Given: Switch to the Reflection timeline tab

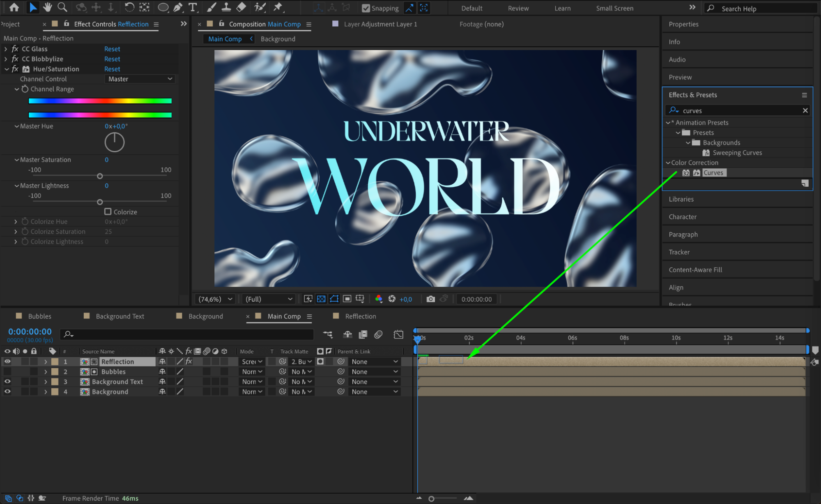Looking at the screenshot, I should point(360,316).
